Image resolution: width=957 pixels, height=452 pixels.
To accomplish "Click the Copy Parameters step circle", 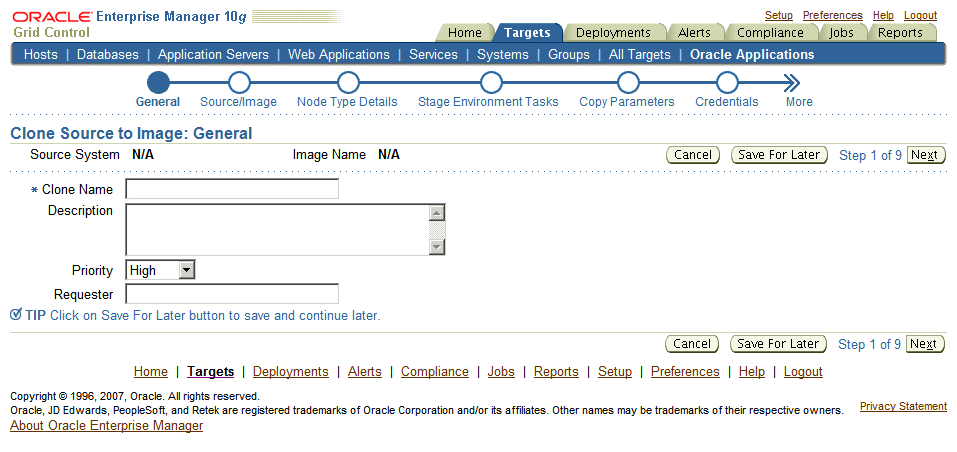I will click(x=627, y=82).
